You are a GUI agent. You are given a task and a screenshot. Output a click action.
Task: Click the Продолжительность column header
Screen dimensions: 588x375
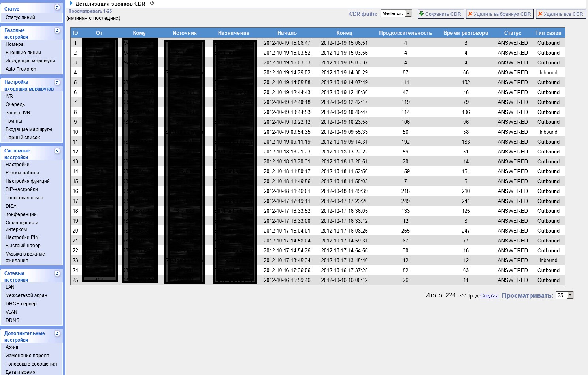pos(405,33)
